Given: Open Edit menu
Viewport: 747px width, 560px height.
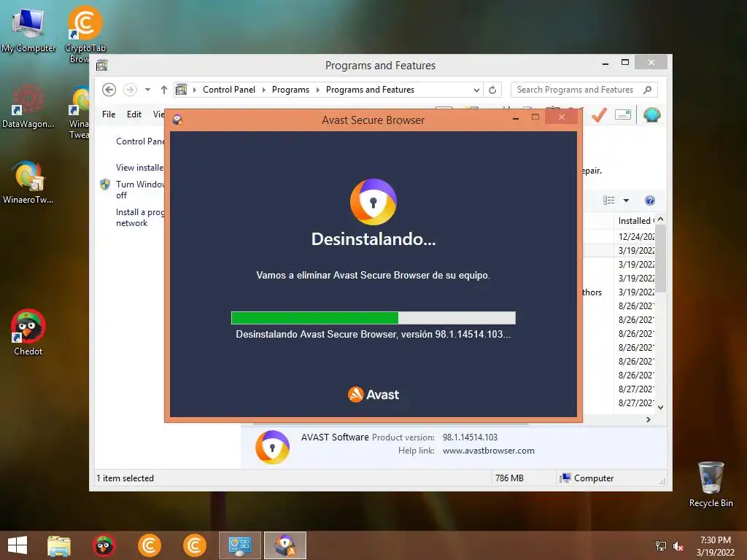Looking at the screenshot, I should [x=134, y=114].
